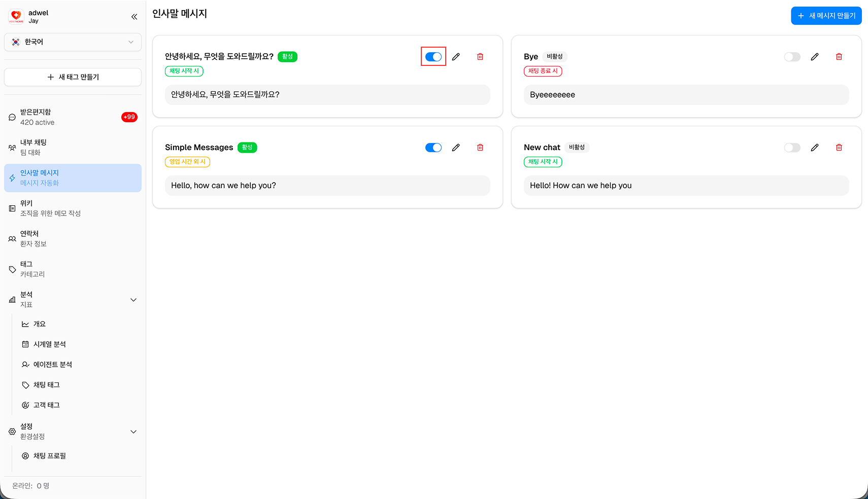This screenshot has height=499, width=868.
Task: Turn off the Simple Messages toggle
Action: (x=433, y=148)
